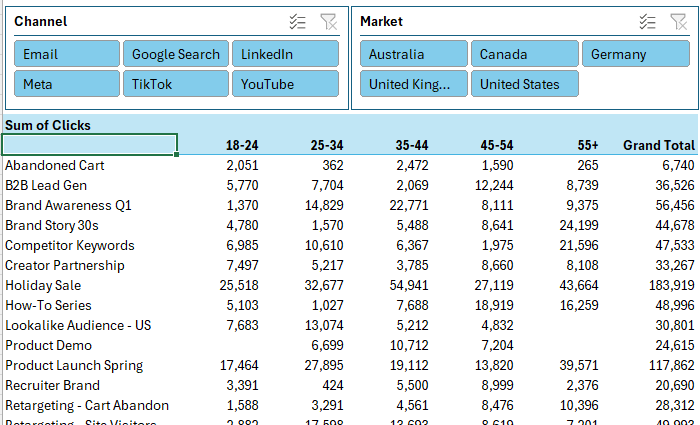
Task: Select the empty highlighted row-label header cell
Action: click(x=90, y=145)
